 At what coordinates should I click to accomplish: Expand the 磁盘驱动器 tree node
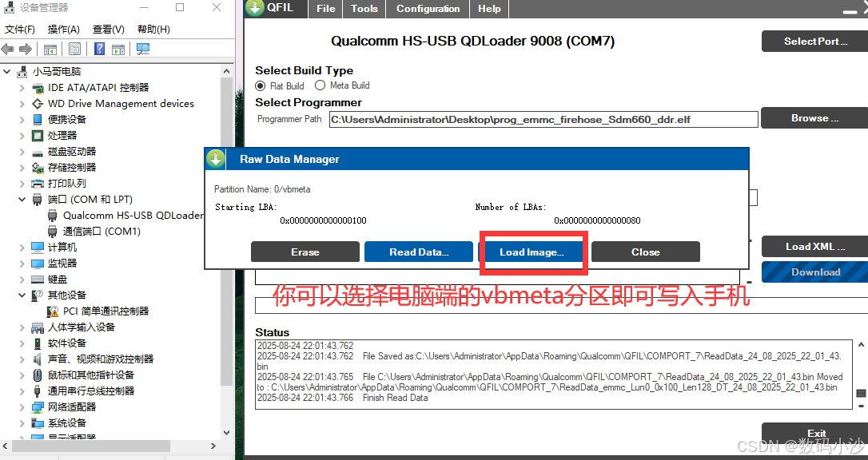tap(22, 152)
